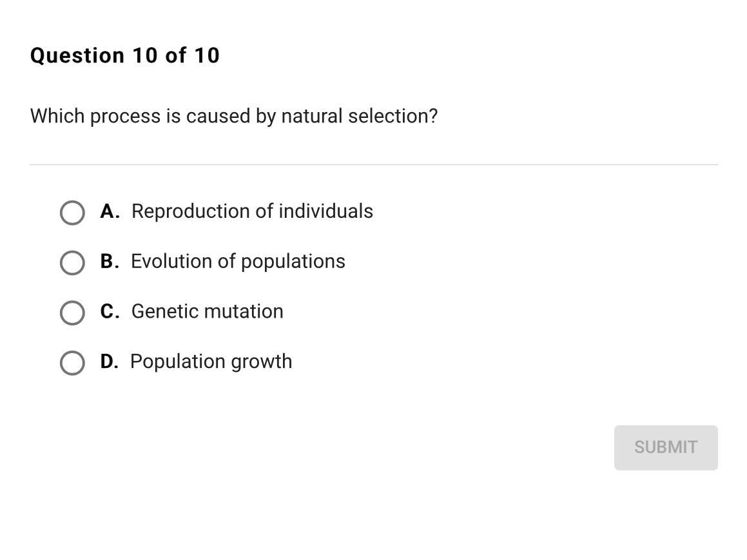Click "natural selection?" in the question prompt

[x=359, y=116]
